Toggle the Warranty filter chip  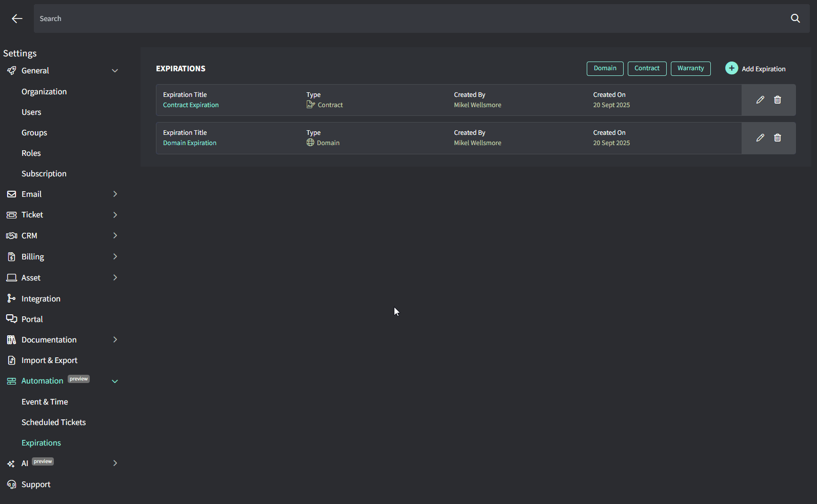click(690, 69)
